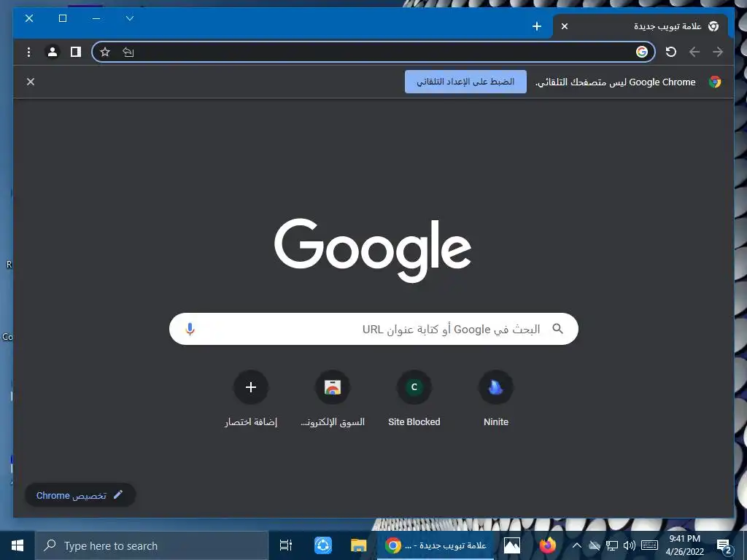This screenshot has width=747, height=560.
Task: Open Task View on the taskbar
Action: 286,545
